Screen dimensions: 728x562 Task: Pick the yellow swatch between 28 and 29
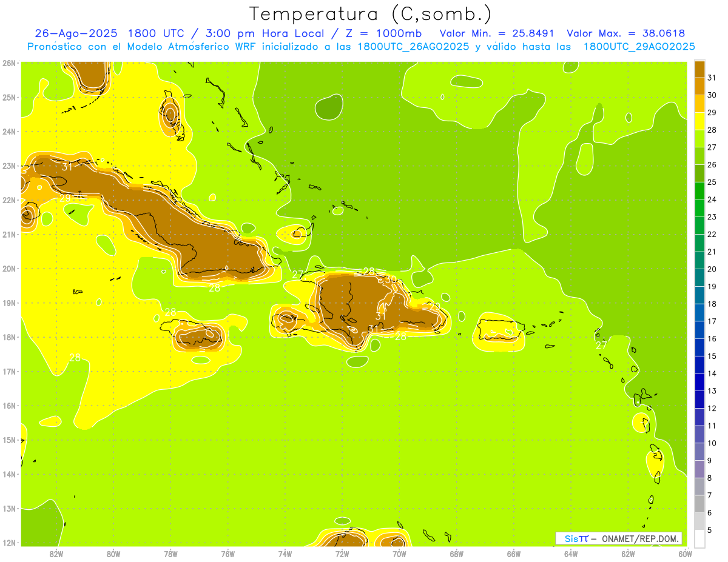coord(699,121)
